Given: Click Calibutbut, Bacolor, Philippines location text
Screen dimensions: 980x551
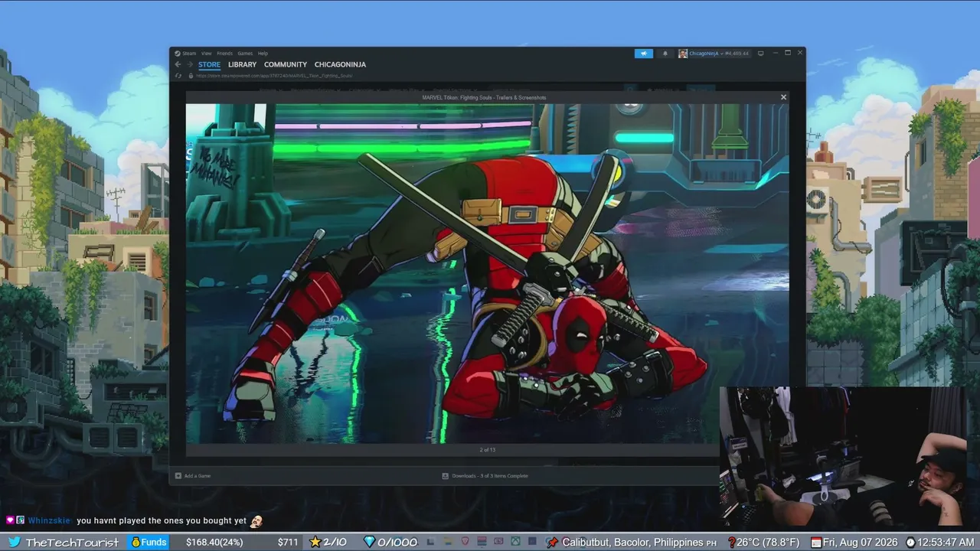Looking at the screenshot, I should pyautogui.click(x=639, y=542).
